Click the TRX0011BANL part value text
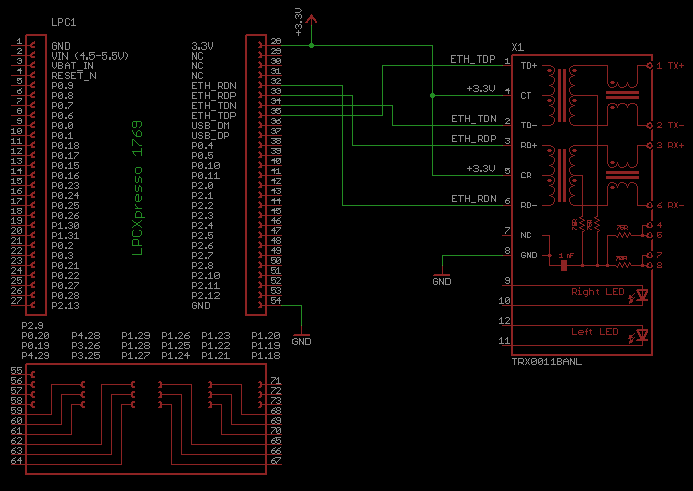 tap(546, 360)
